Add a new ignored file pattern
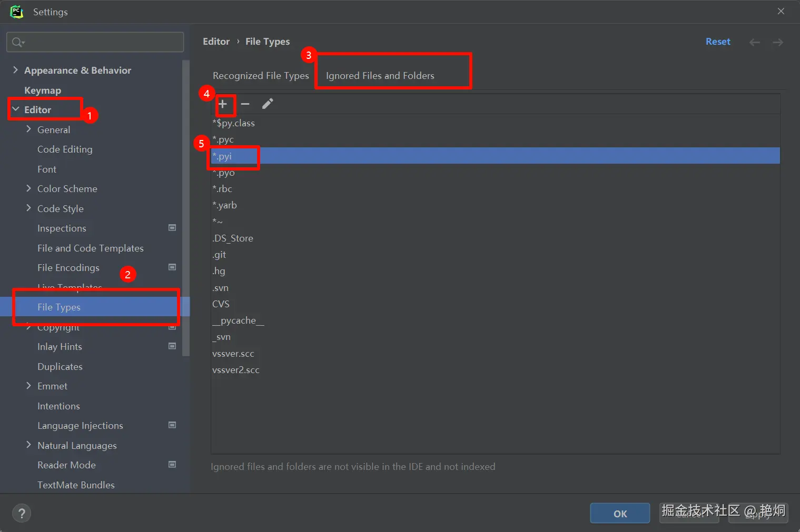 223,104
